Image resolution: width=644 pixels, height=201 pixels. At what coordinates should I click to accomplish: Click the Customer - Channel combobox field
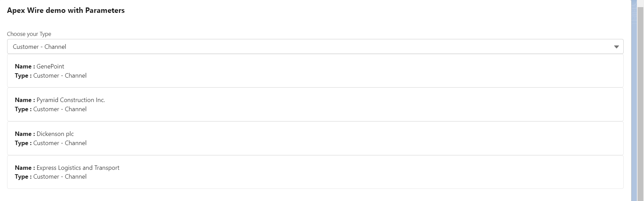pyautogui.click(x=315, y=46)
